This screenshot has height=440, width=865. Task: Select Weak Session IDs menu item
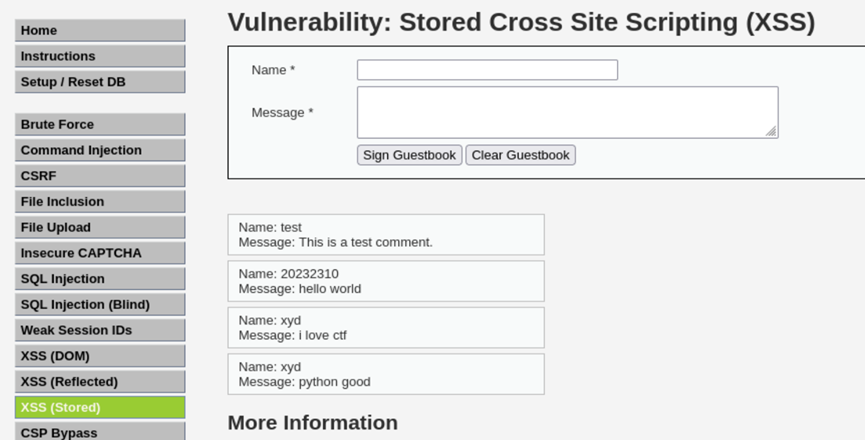point(100,330)
